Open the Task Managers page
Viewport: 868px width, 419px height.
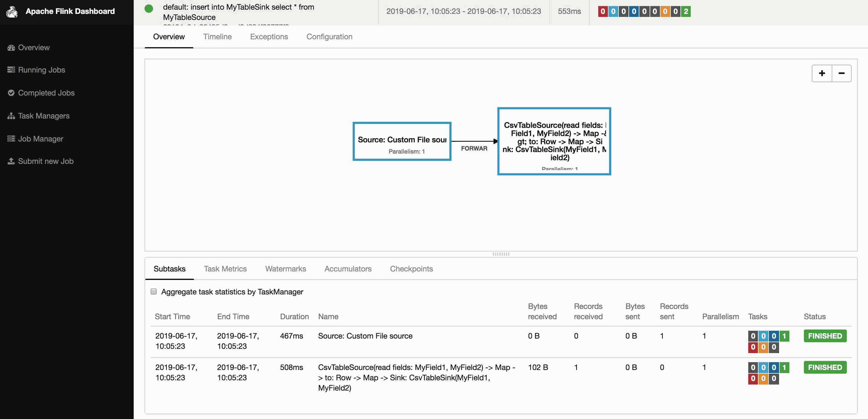[44, 116]
